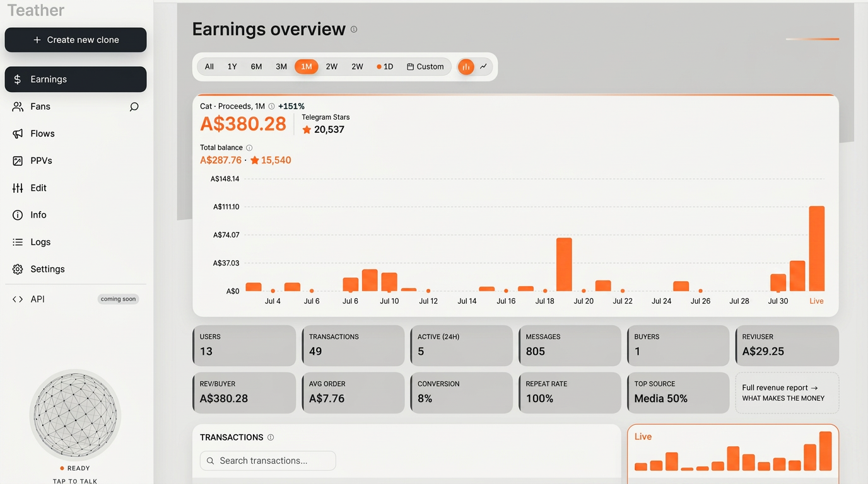868x484 pixels.
Task: Open the Info page
Action: [76, 215]
